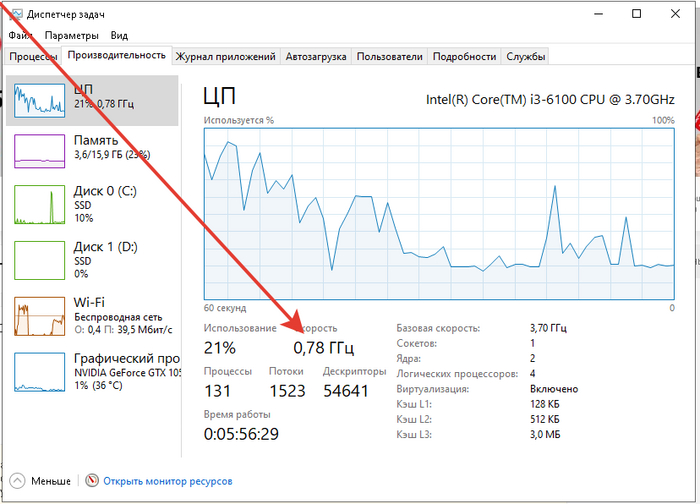Minimize the Диспетчер задач window
This screenshot has height=504, width=700.
tap(598, 14)
